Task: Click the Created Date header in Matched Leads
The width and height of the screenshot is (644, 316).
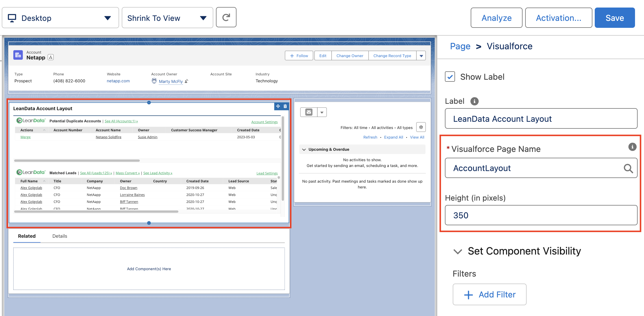Action: tap(197, 181)
